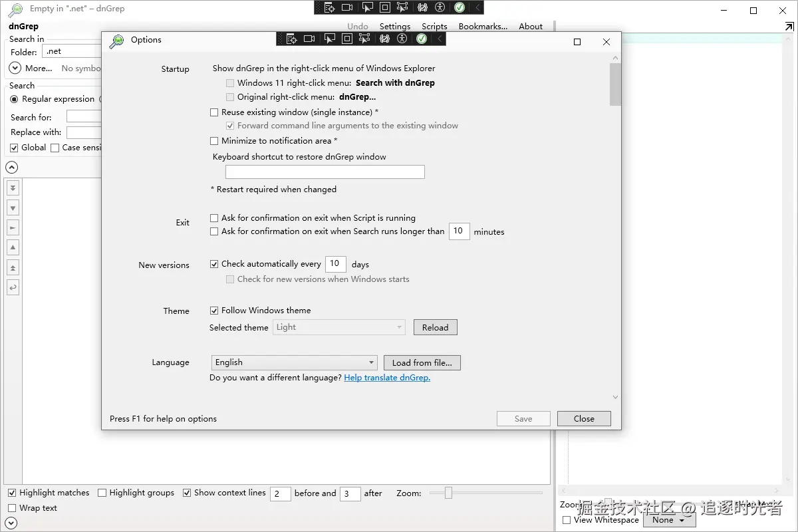Click the Save button in Options
The image size is (798, 532).
(x=523, y=419)
